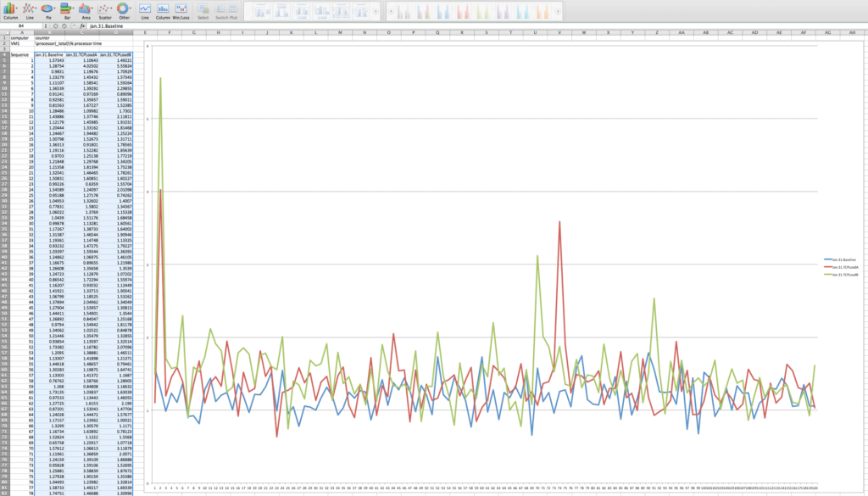The width and height of the screenshot is (868, 496).
Task: Insert a Column sparkline
Action: coord(162,8)
